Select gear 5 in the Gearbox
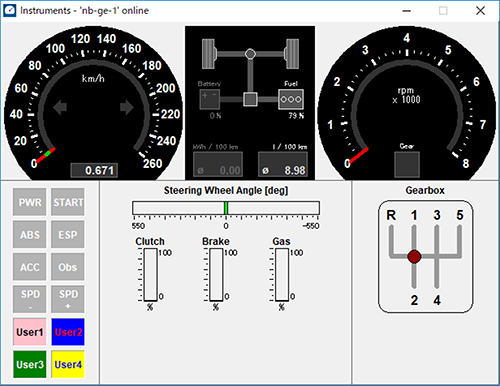The height and width of the screenshot is (386, 500). [460, 215]
